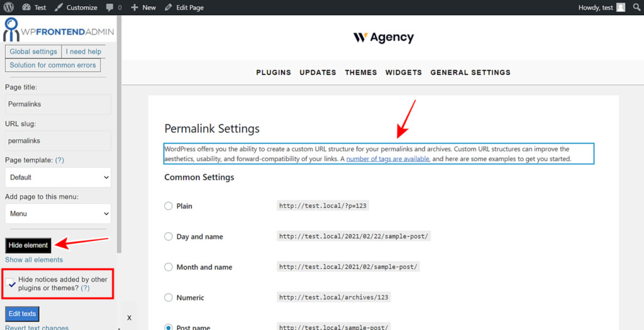
Task: Open Page template help question mark
Action: (60, 161)
